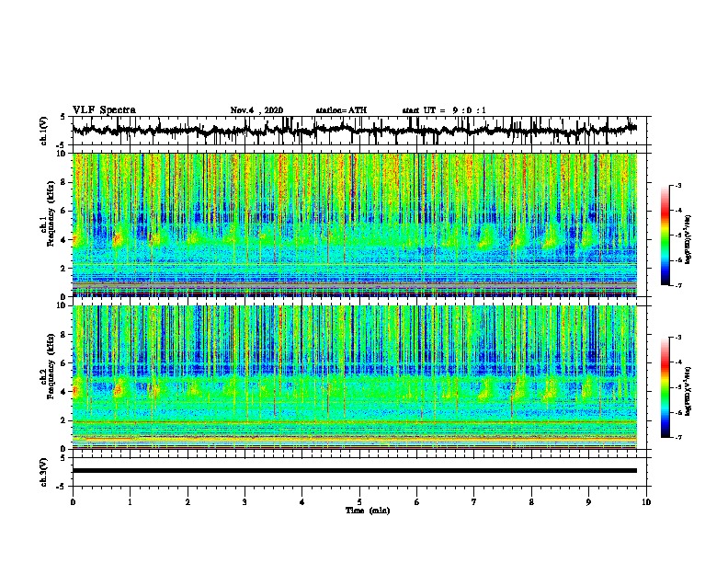
Task: Select the date label "Nov.4 , 2020"
Action: [256, 110]
